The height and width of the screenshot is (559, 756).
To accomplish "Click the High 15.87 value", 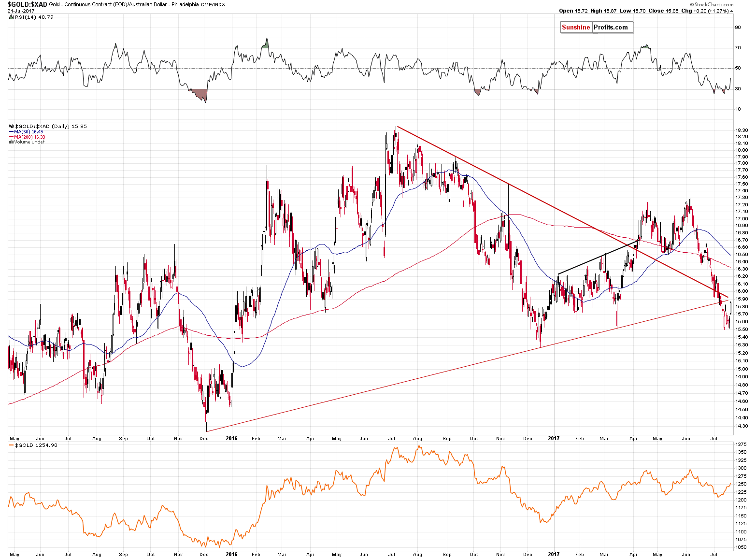I will pos(602,11).
